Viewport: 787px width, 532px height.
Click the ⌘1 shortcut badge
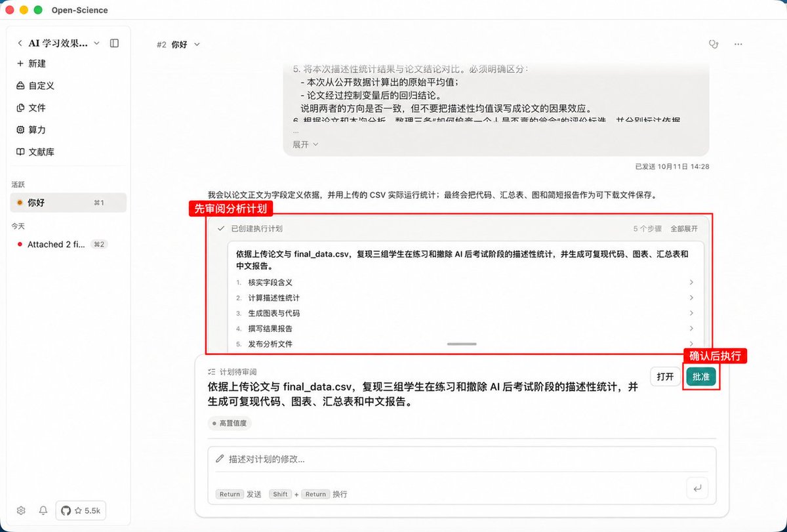pyautogui.click(x=99, y=203)
